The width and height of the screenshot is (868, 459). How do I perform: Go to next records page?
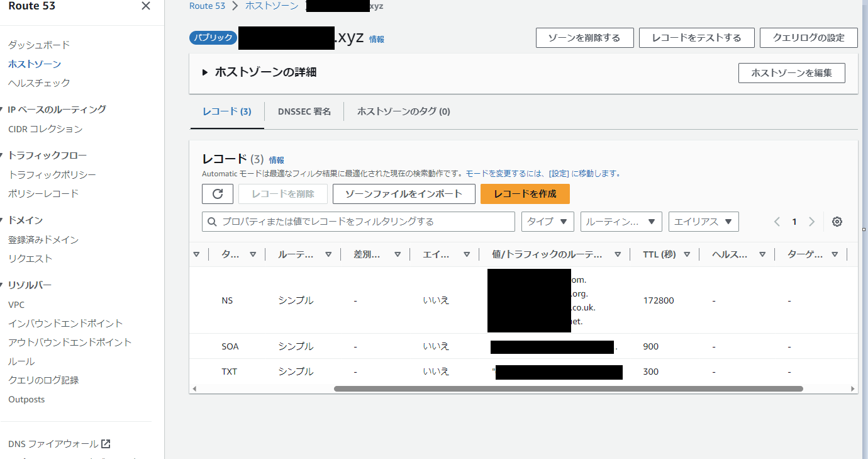(811, 222)
